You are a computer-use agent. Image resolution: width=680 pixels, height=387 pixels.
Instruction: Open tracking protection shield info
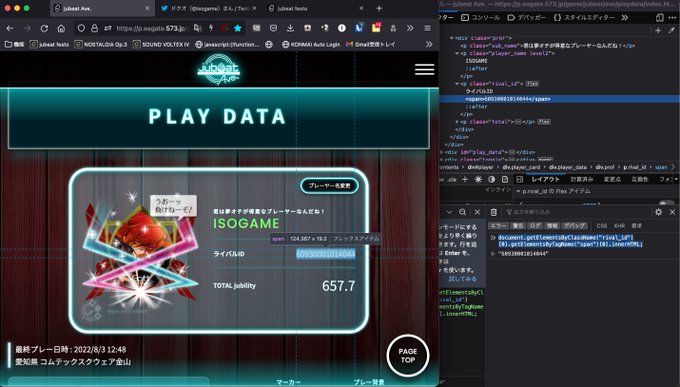[81, 28]
